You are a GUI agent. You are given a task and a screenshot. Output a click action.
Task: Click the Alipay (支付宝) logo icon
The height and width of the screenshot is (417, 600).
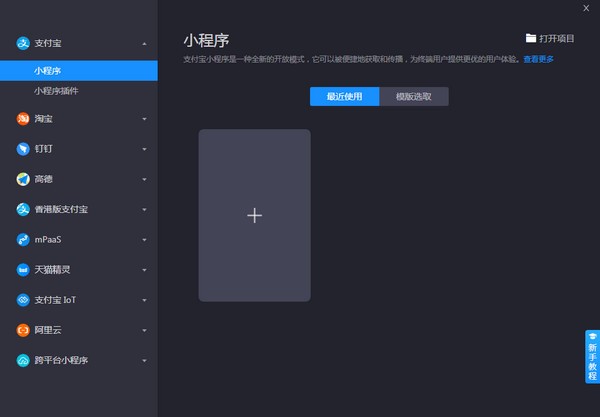coord(23,43)
